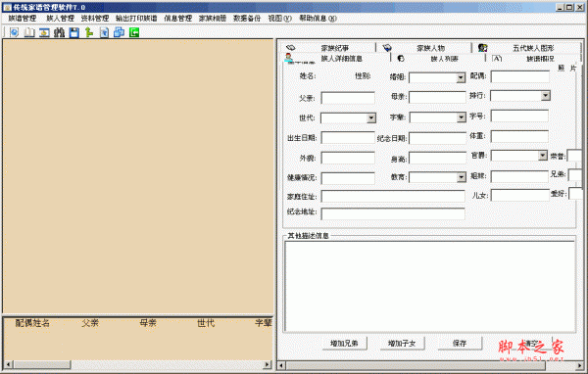Open the 资料管理 menu
The width and height of the screenshot is (588, 374).
(95, 18)
